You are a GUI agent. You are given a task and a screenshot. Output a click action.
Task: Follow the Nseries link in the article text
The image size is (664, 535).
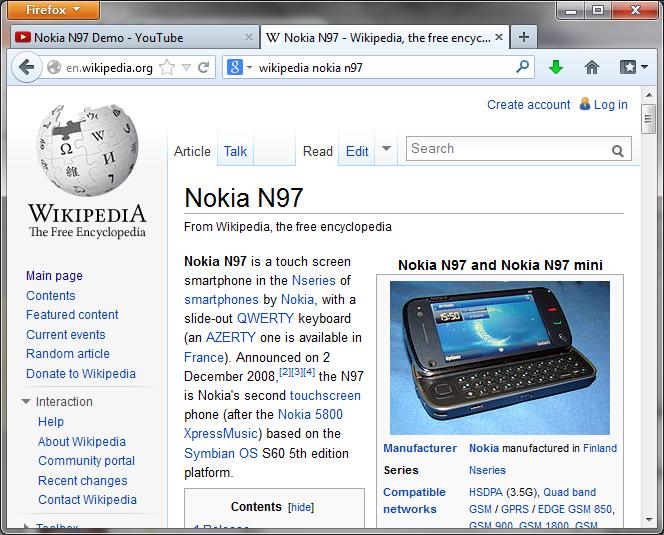tap(313, 280)
